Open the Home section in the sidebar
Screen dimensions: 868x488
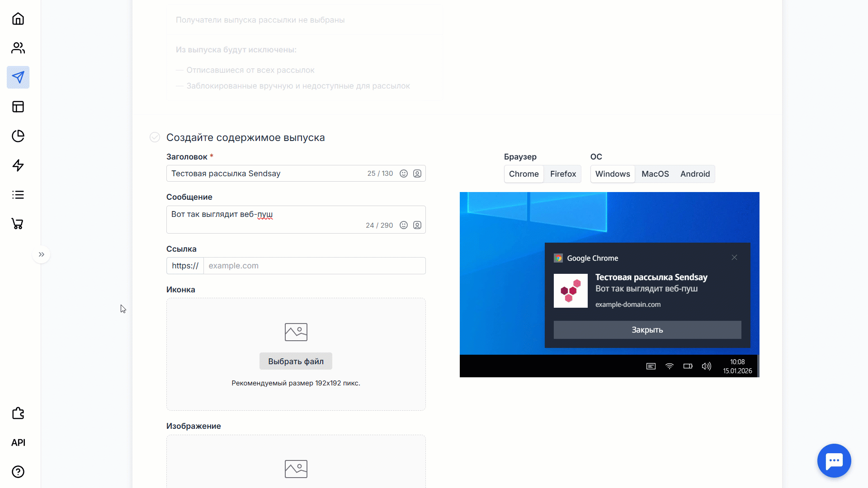[18, 19]
